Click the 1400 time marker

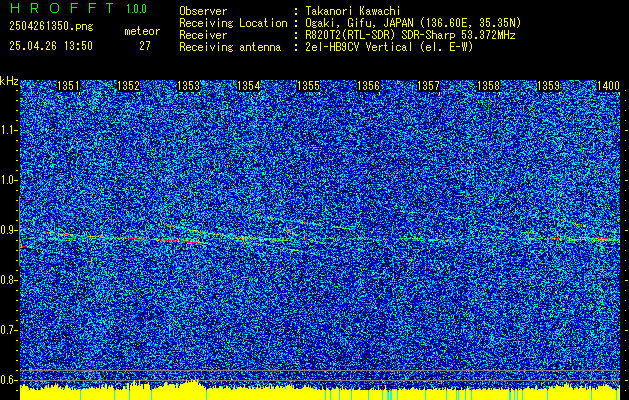pyautogui.click(x=609, y=86)
